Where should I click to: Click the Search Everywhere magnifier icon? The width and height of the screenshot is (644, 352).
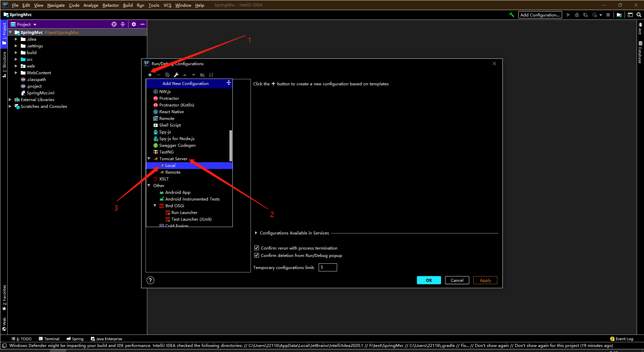[639, 15]
